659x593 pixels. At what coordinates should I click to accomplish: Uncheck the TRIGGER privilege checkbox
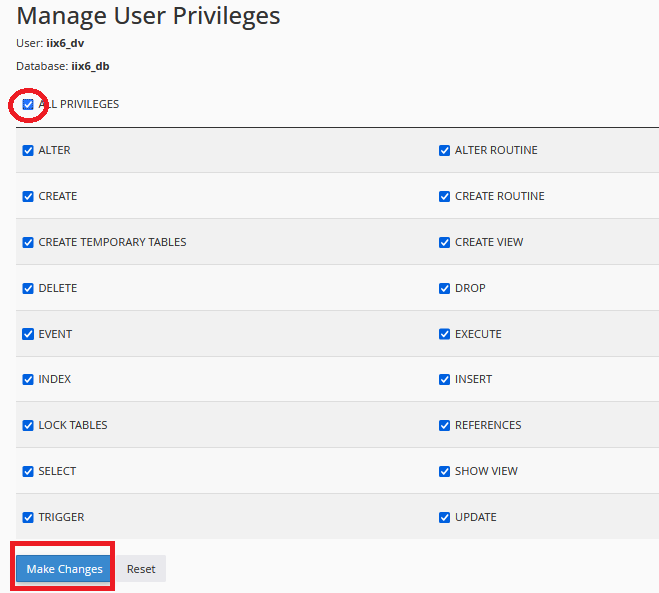click(28, 518)
